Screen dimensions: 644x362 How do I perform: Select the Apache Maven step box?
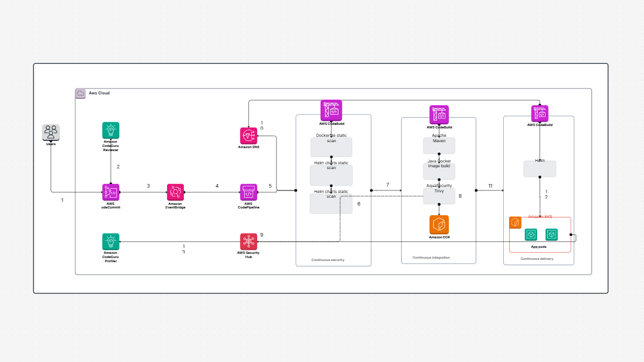click(x=439, y=146)
